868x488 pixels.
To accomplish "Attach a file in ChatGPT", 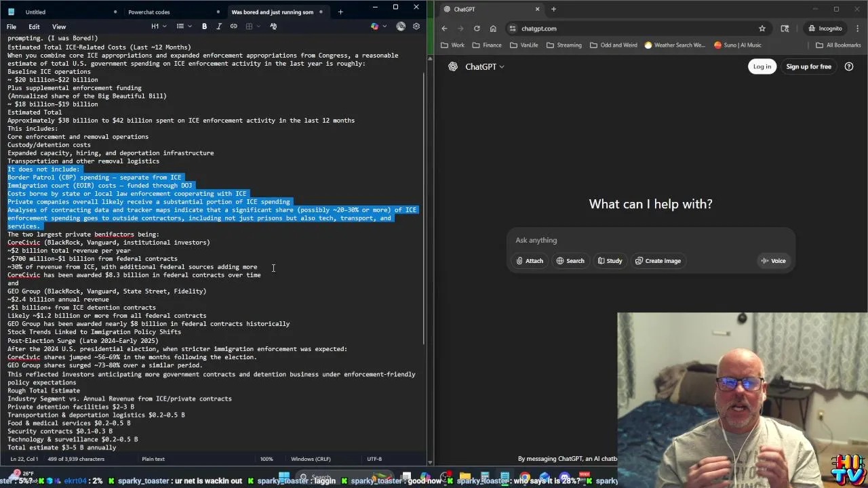I will (530, 261).
